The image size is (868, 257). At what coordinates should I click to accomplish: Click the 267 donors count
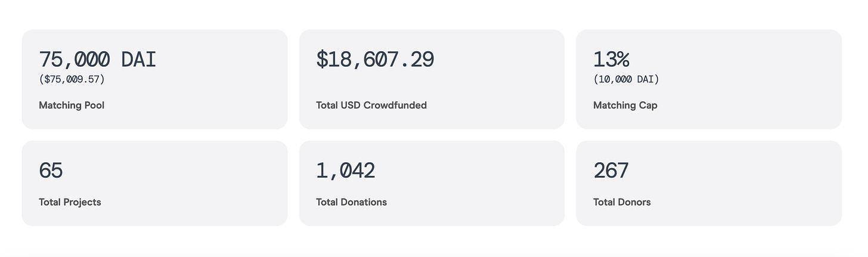pyautogui.click(x=611, y=171)
